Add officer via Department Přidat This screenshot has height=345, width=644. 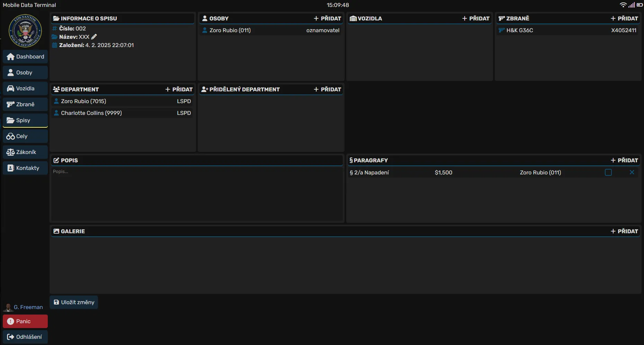pyautogui.click(x=179, y=89)
